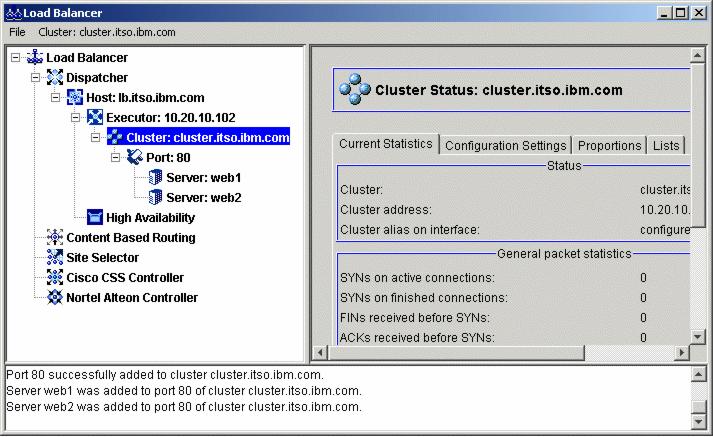Click status panel vertical scroll up arrow
The height and width of the screenshot is (437, 713).
click(x=697, y=55)
